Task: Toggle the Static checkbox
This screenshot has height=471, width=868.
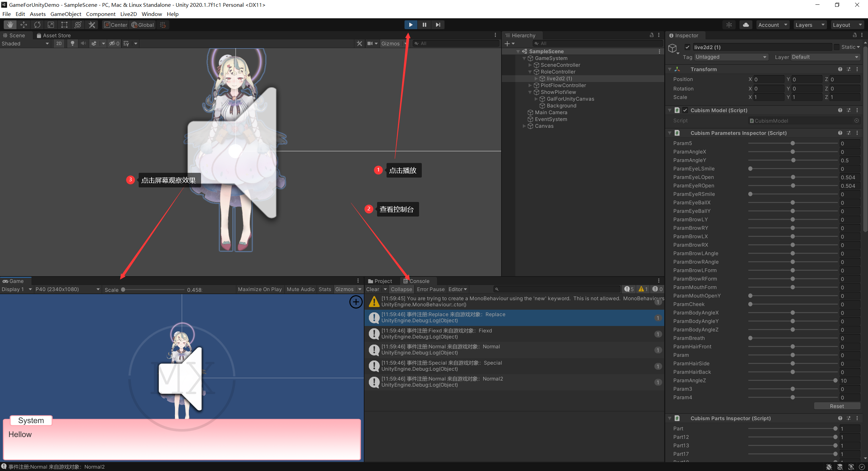Action: [837, 47]
